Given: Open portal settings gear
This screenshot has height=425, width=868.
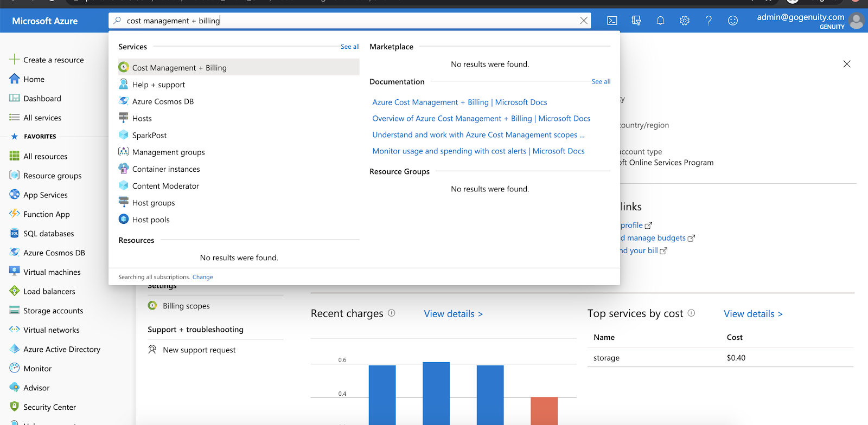Looking at the screenshot, I should point(685,21).
